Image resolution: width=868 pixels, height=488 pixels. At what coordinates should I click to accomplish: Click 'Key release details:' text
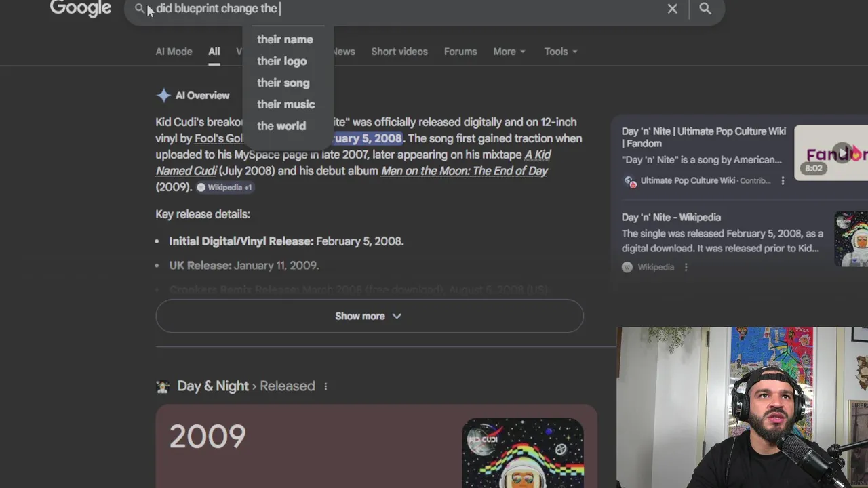click(203, 214)
